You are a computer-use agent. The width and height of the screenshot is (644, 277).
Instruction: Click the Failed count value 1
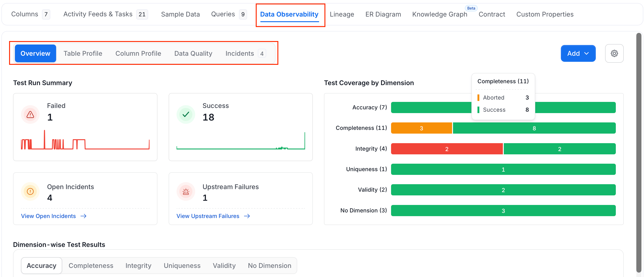coord(50,117)
